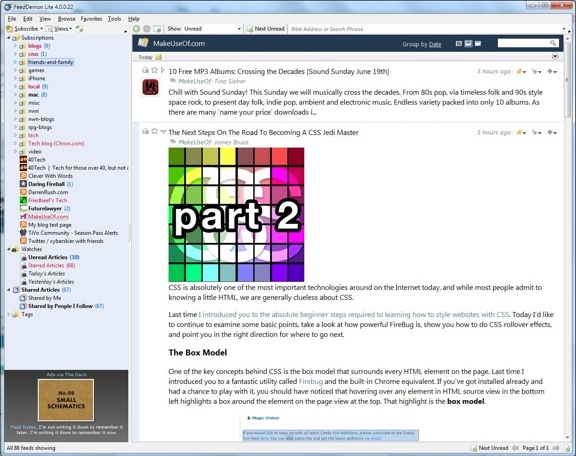The width and height of the screenshot is (576, 456).
Task: Click the Friedbeef's Tech feed icon
Action: [x=23, y=200]
